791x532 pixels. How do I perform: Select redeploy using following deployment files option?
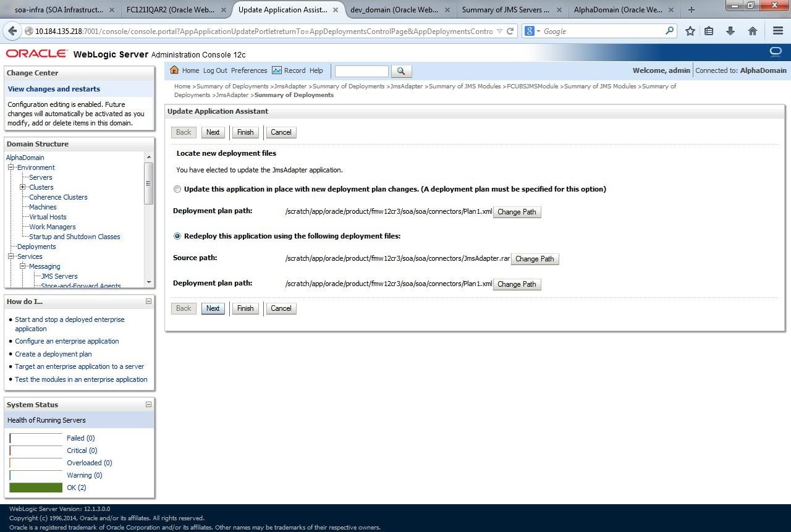[177, 237]
